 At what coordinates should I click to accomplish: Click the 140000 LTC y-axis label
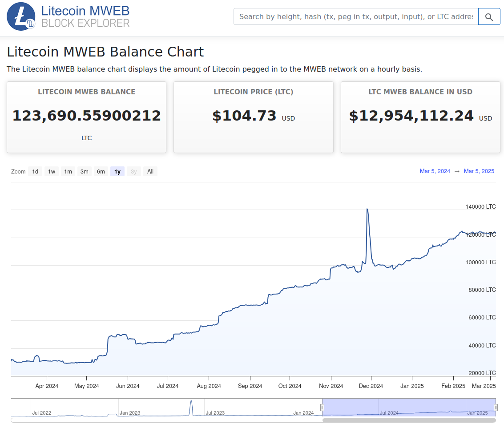(x=480, y=206)
